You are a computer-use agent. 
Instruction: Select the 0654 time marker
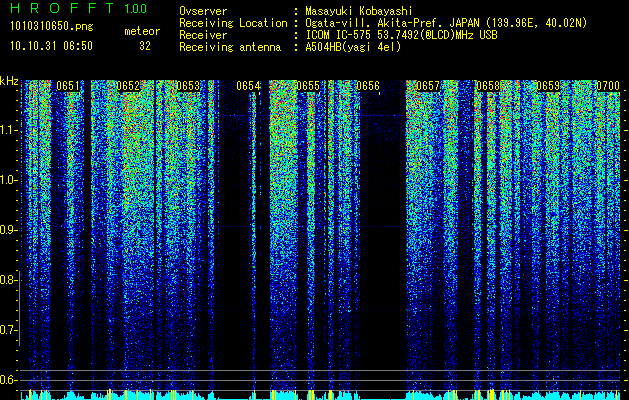pyautogui.click(x=248, y=86)
